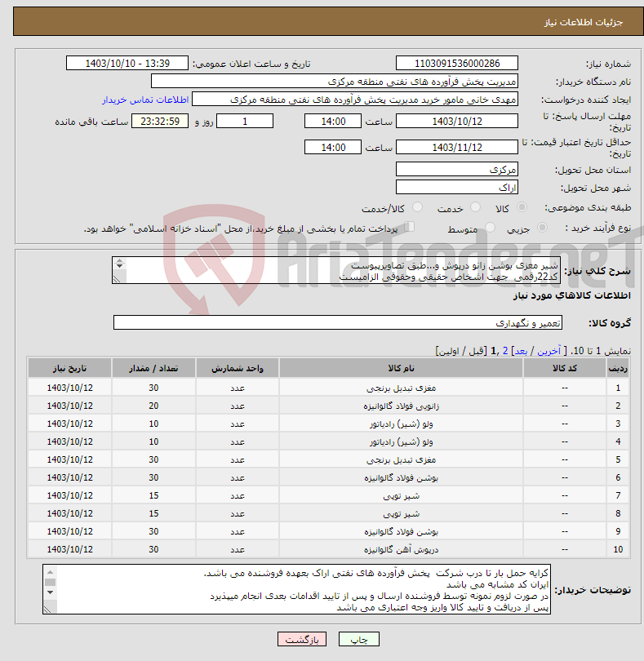Screen dimensions: 644x661
Task: Click the remaining time 23:32:59 field
Action: coord(160,122)
